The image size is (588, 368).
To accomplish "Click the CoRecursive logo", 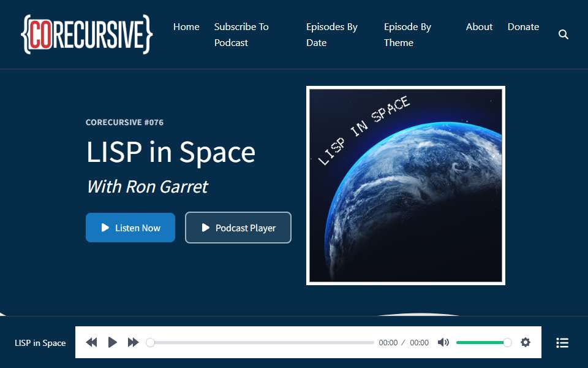I will [86, 34].
